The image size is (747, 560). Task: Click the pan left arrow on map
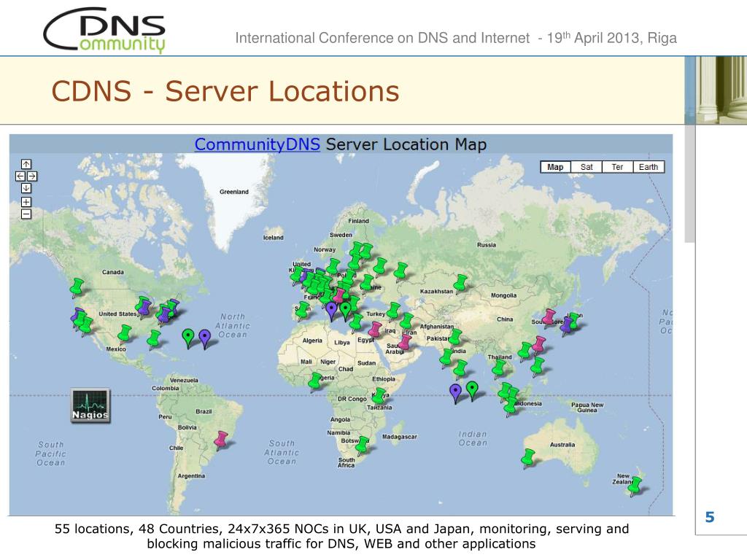pos(20,176)
